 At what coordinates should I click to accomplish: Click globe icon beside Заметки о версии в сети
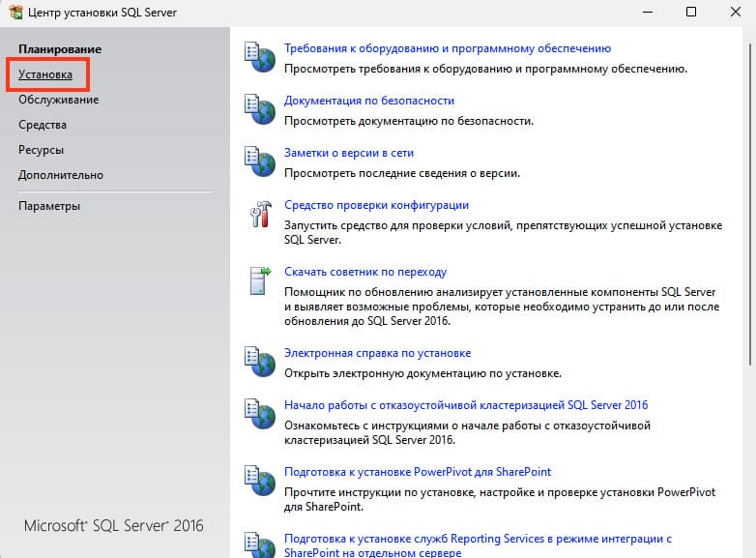[x=259, y=162]
